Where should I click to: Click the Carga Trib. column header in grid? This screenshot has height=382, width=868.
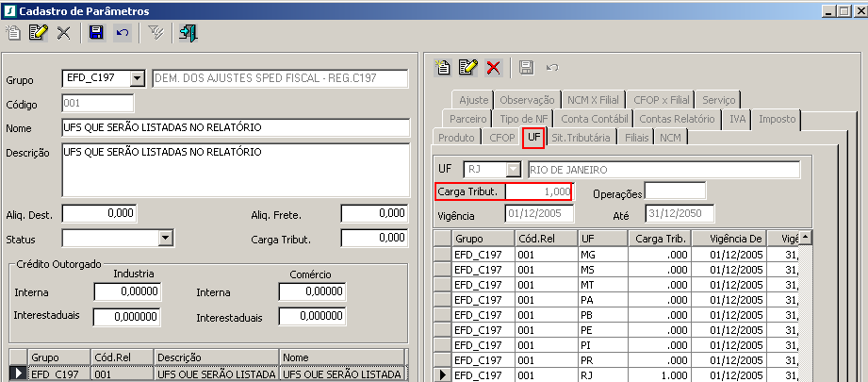(x=659, y=239)
